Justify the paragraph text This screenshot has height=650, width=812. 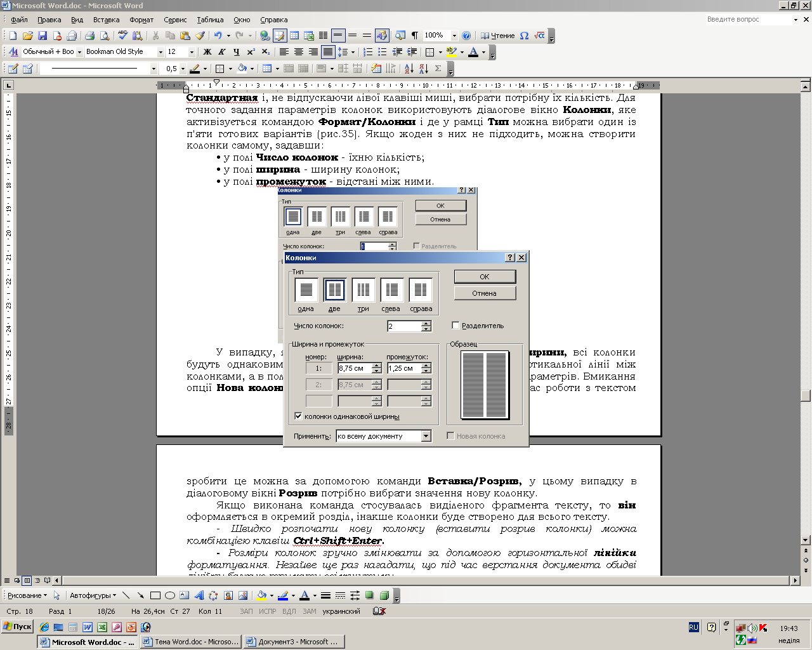point(328,52)
